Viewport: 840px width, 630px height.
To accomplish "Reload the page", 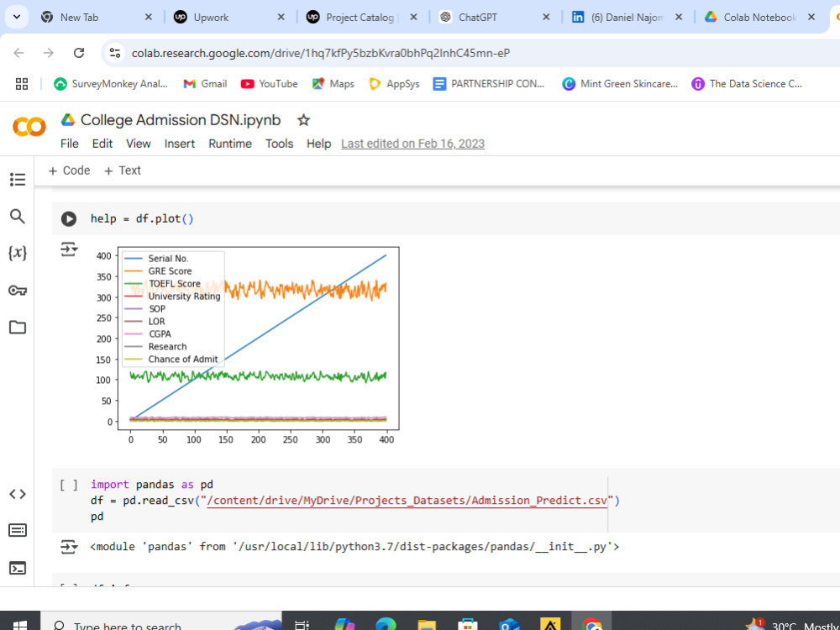I will click(79, 52).
